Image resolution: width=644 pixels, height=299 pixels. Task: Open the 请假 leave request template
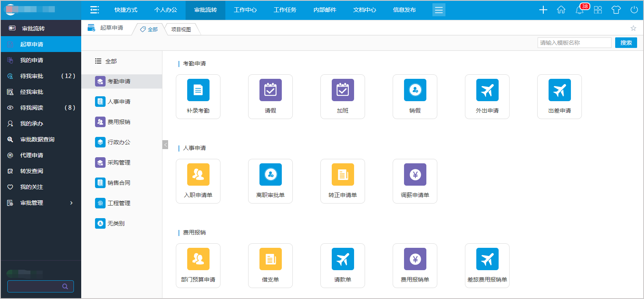pyautogui.click(x=270, y=96)
